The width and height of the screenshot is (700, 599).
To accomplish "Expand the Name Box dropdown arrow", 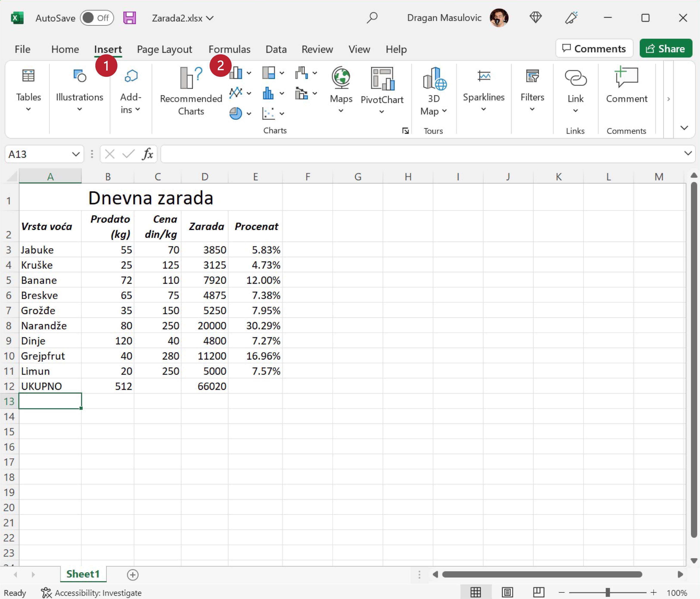I will 76,154.
